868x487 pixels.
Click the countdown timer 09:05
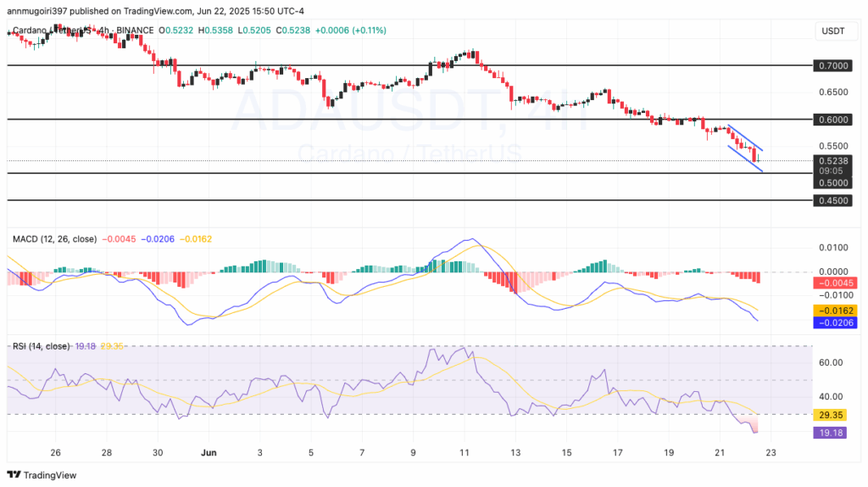click(831, 171)
